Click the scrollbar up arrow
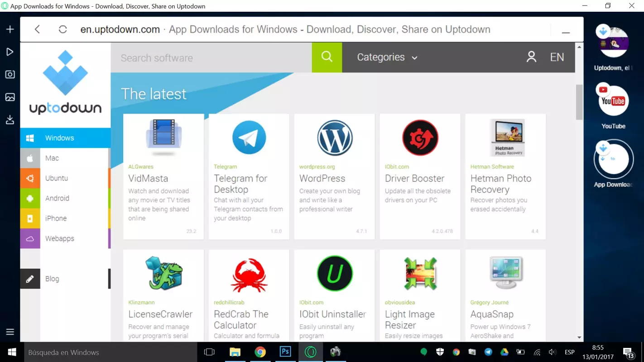Viewport: 644px width, 362px height. (579, 47)
